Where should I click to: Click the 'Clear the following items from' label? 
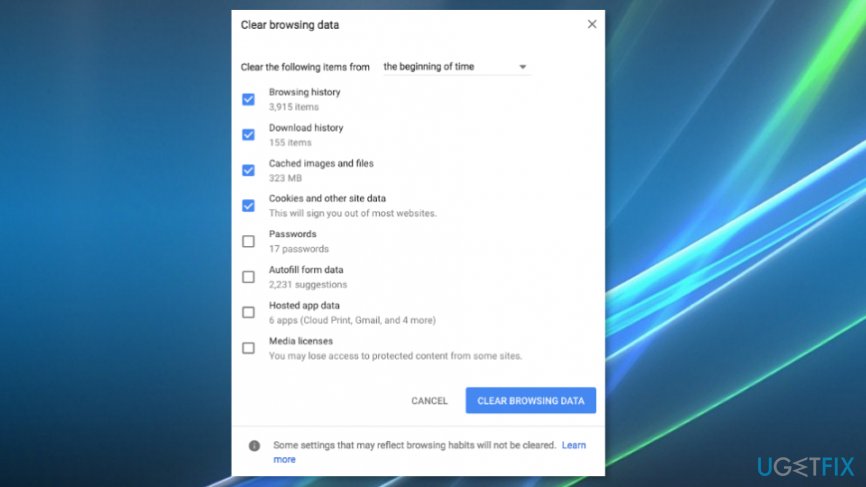[305, 67]
